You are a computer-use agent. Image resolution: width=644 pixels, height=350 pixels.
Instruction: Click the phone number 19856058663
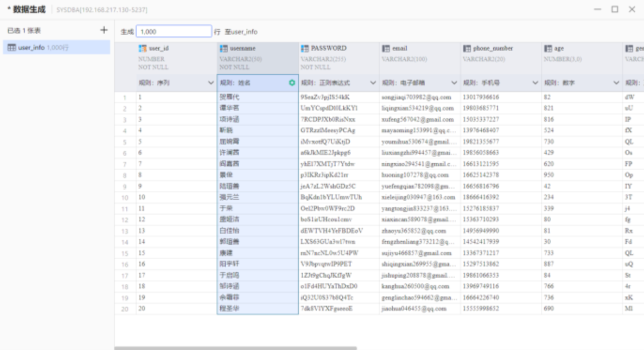click(x=481, y=153)
